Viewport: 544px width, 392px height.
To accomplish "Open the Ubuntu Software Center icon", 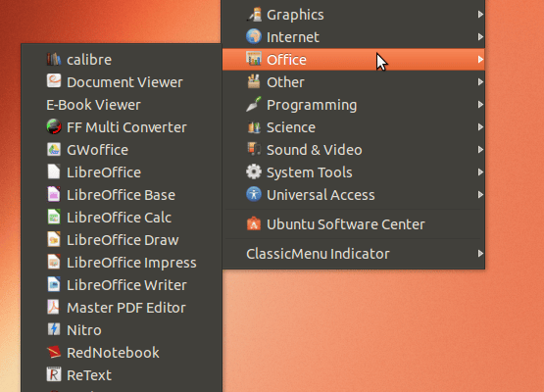I will [x=254, y=223].
